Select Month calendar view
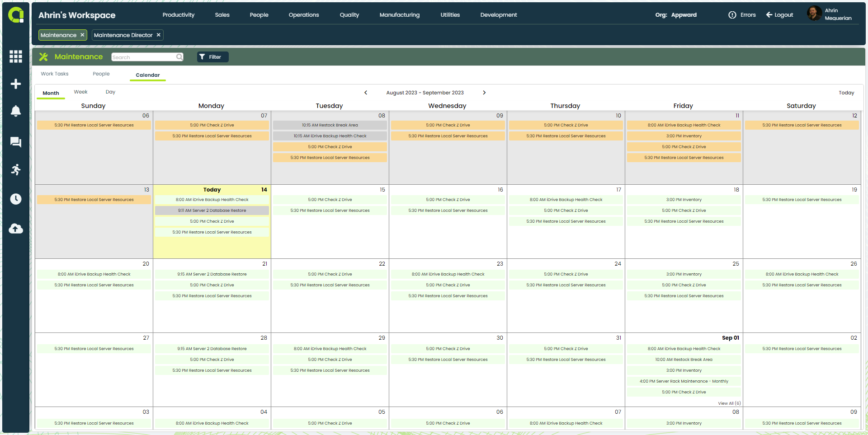The image size is (868, 435). point(51,93)
